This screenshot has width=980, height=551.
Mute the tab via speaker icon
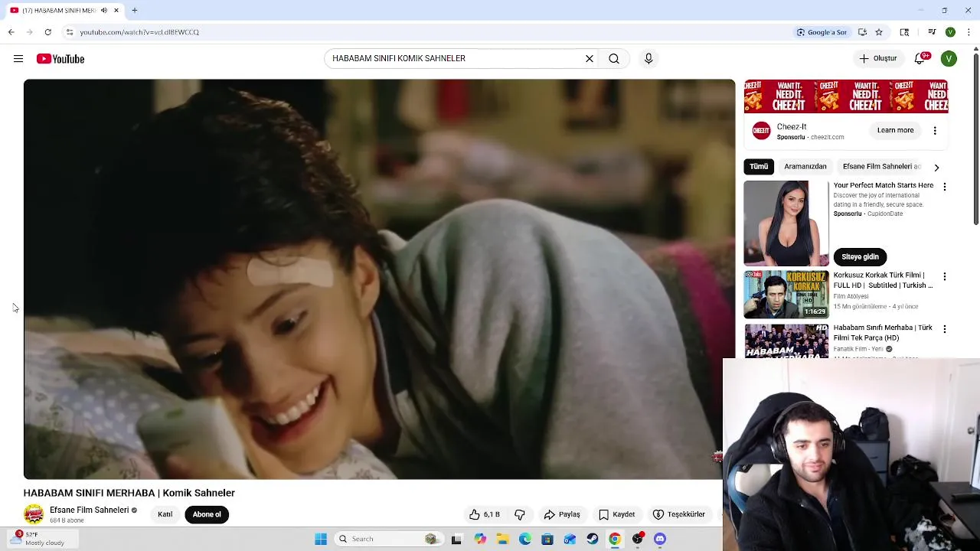(x=104, y=11)
